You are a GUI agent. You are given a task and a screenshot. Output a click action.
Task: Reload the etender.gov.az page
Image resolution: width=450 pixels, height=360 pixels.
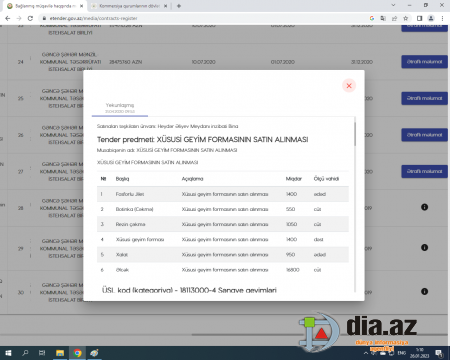coord(30,18)
